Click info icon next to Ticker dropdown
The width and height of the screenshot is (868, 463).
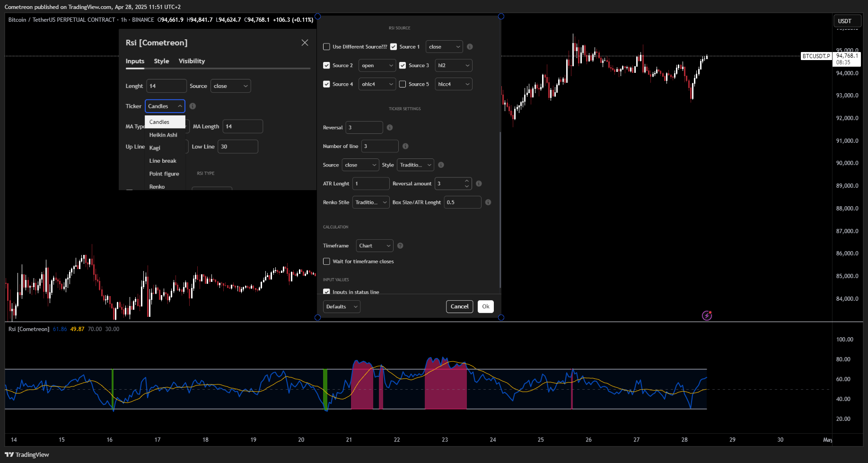click(x=193, y=106)
